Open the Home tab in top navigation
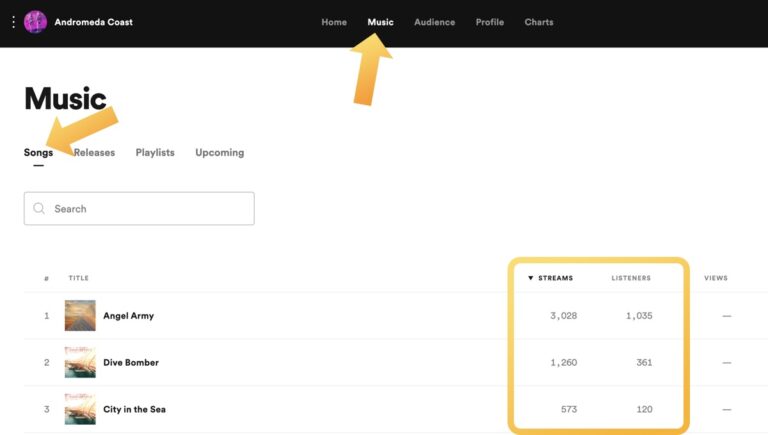The image size is (768, 435). [x=334, y=22]
